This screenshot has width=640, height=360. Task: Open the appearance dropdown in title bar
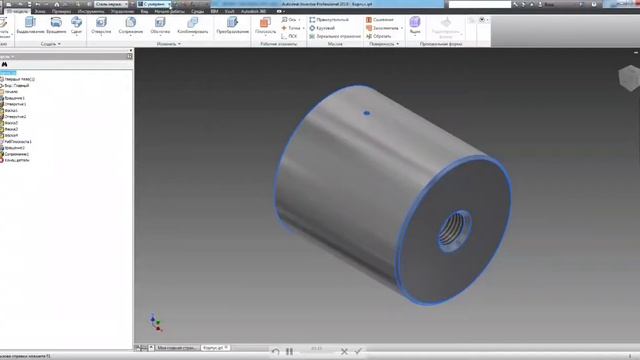[154, 4]
